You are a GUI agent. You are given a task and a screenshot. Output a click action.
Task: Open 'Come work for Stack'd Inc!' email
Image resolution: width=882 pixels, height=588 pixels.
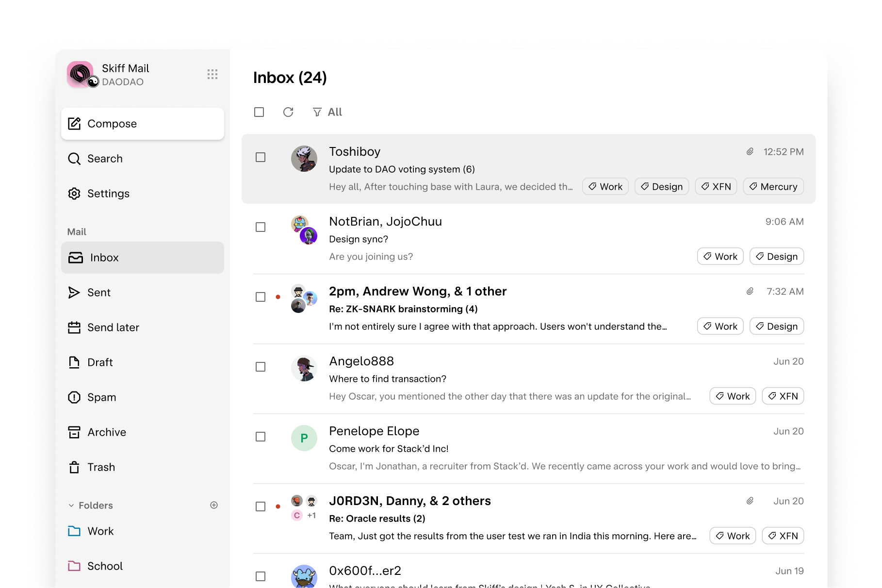pos(528,448)
